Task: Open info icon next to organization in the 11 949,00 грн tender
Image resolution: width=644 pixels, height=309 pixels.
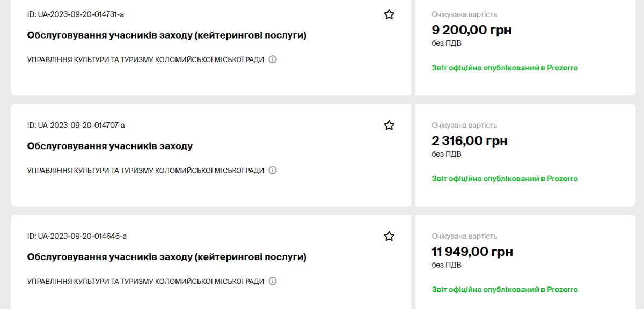Action: click(x=273, y=281)
